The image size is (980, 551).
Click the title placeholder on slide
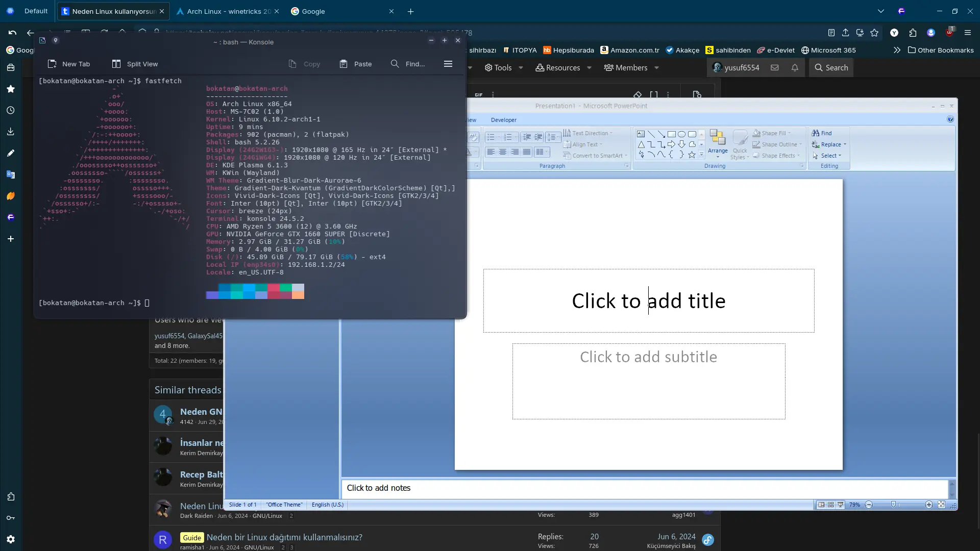(649, 300)
